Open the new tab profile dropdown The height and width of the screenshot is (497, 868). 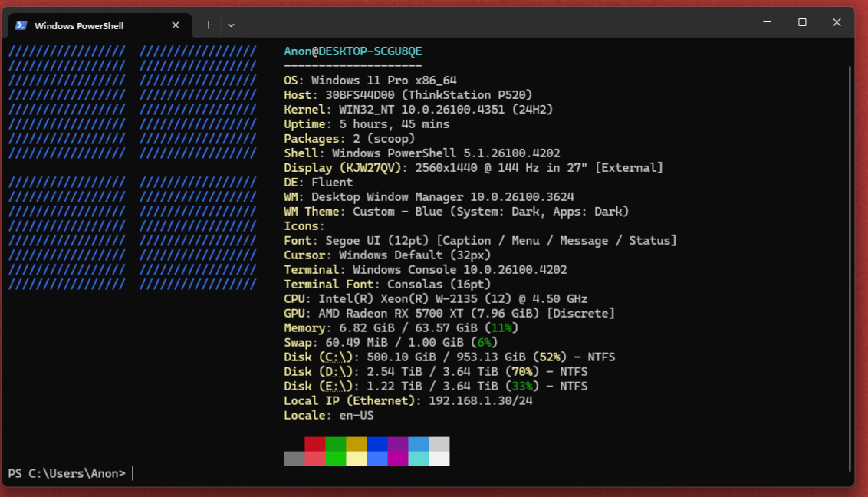tap(231, 25)
